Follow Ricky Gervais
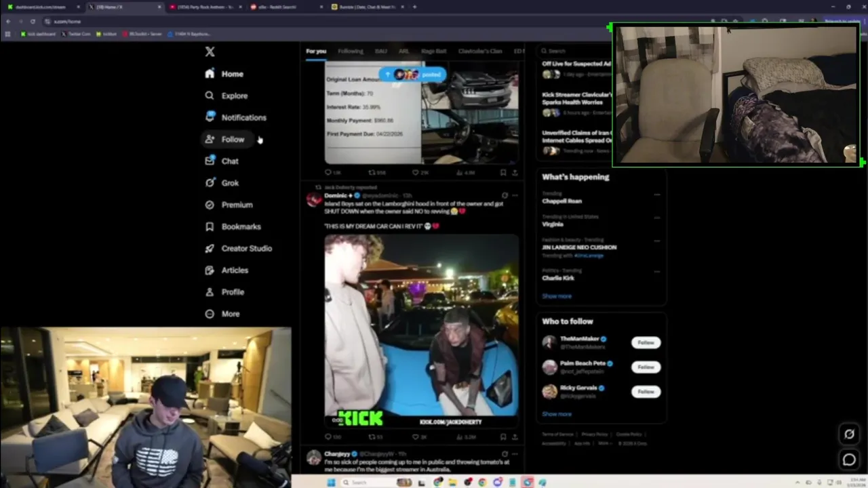 click(x=646, y=392)
